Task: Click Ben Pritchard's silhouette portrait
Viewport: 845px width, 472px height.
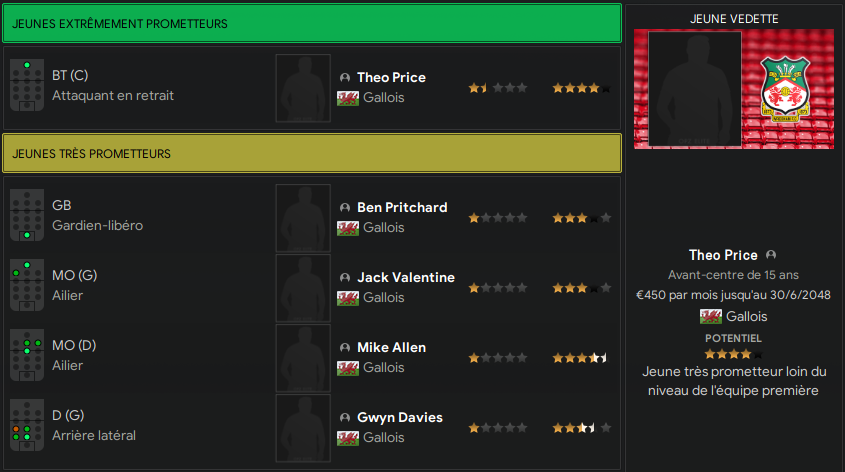Action: [303, 218]
